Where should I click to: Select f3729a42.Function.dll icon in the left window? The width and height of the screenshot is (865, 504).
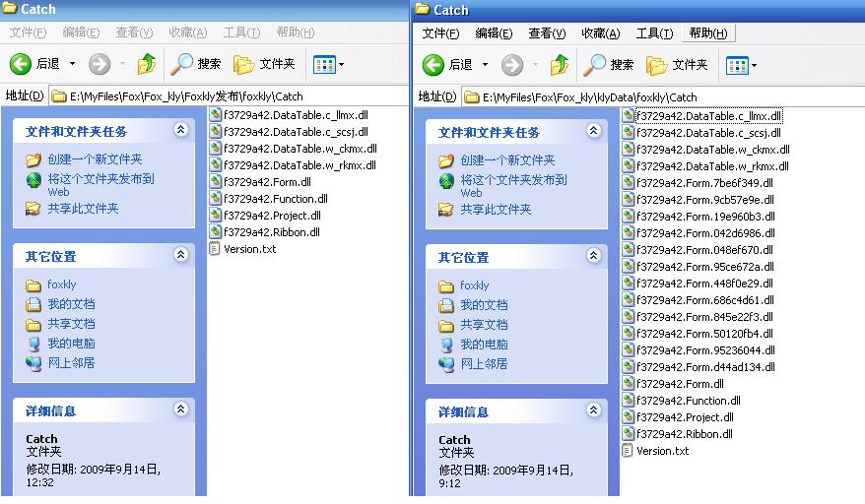click(215, 199)
